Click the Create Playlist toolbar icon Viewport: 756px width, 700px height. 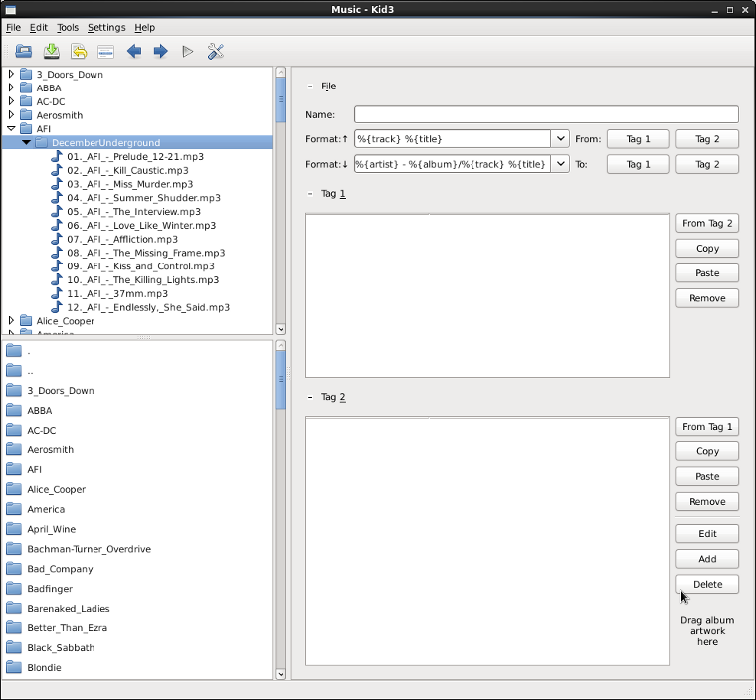point(105,51)
